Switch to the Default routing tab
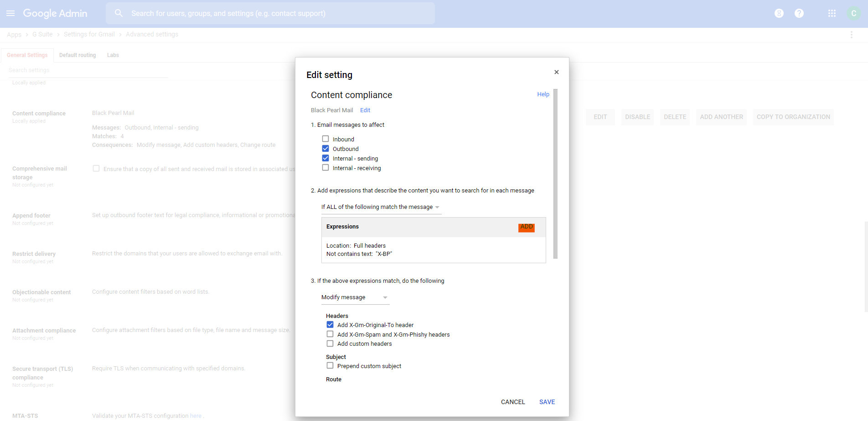 tap(77, 55)
